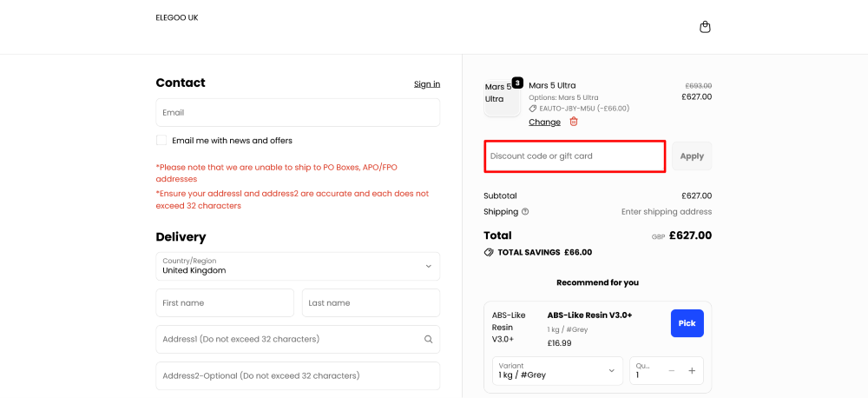Click the Change link under Mars 5 Ultra
This screenshot has width=868, height=398.
(544, 122)
